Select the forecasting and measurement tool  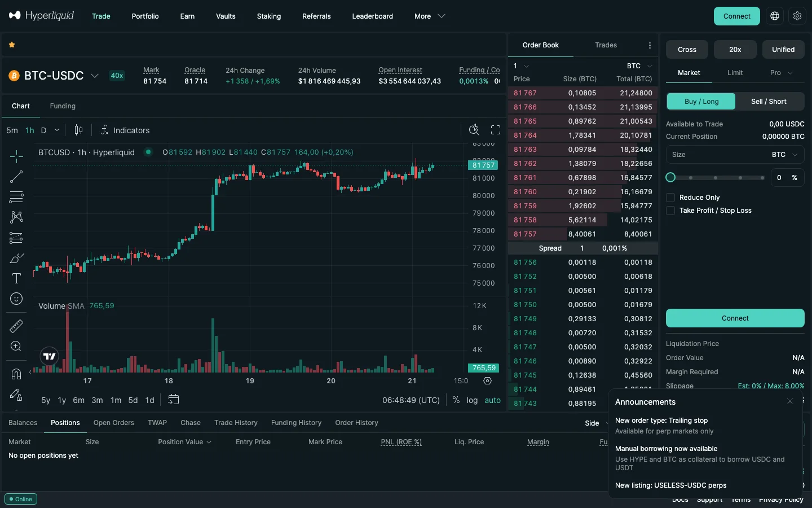click(16, 238)
